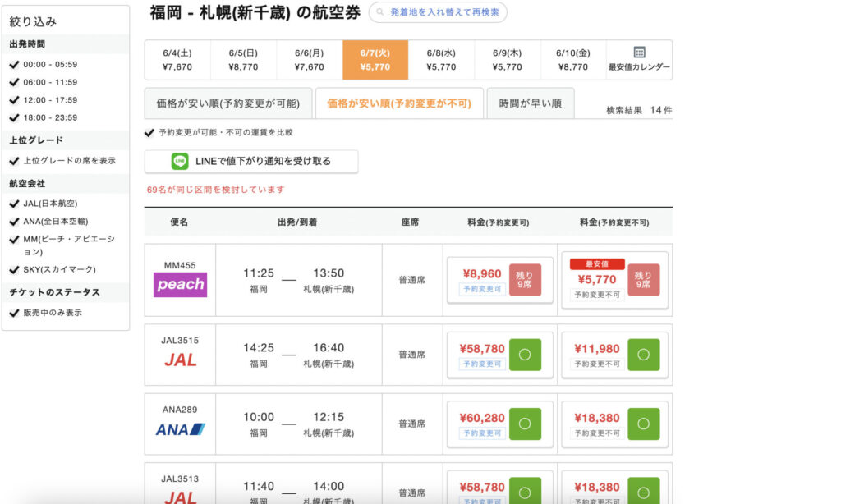Sort by 価格が安い順(予約変更が可能) tab

tap(228, 103)
